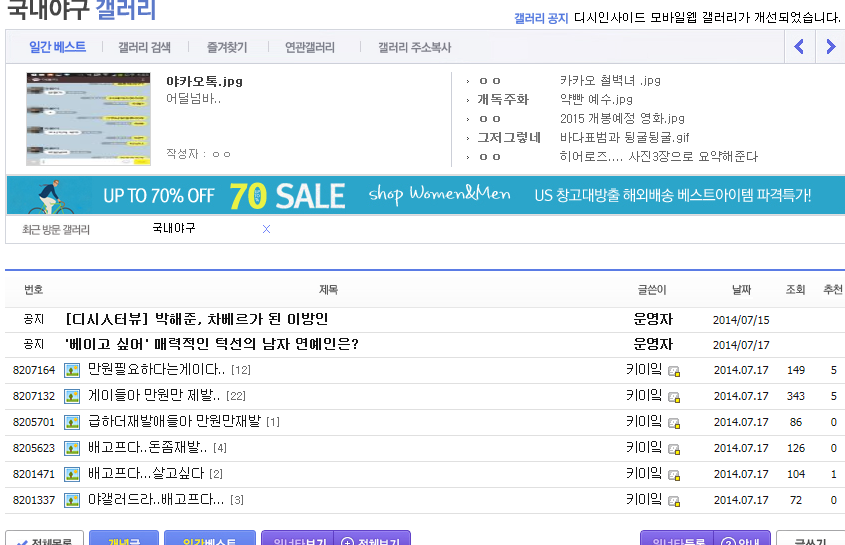Open post 배고프다..돈좀재발..

[x=148, y=447]
